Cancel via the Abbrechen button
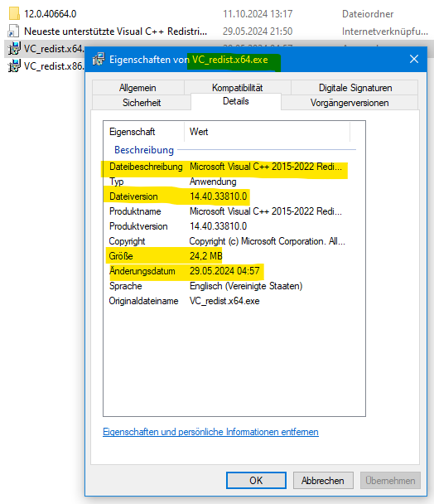Viewport: 434px width, 504px height. (323, 480)
